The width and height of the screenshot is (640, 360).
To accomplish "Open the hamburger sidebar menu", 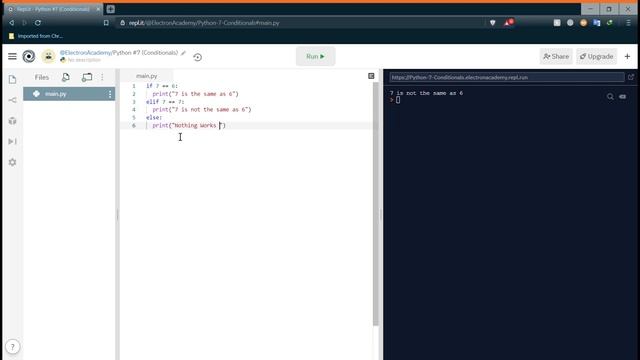I will point(12,56).
